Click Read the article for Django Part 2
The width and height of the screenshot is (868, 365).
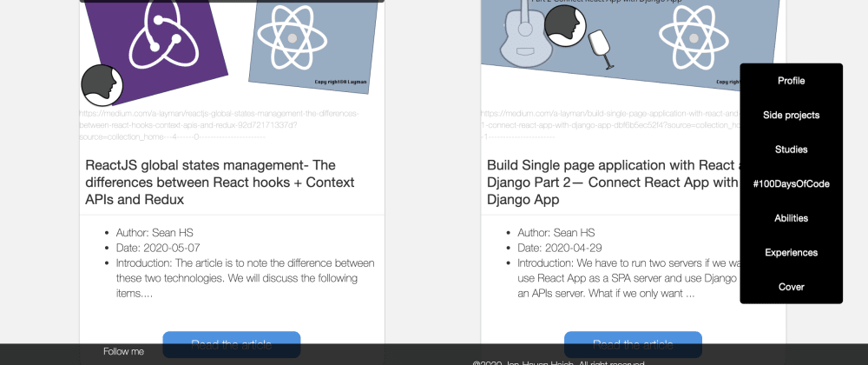point(633,344)
